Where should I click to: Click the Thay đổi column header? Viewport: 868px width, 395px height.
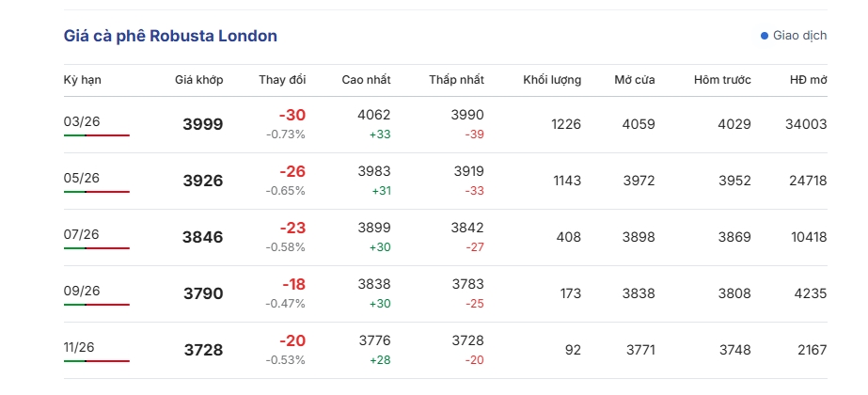tap(282, 80)
